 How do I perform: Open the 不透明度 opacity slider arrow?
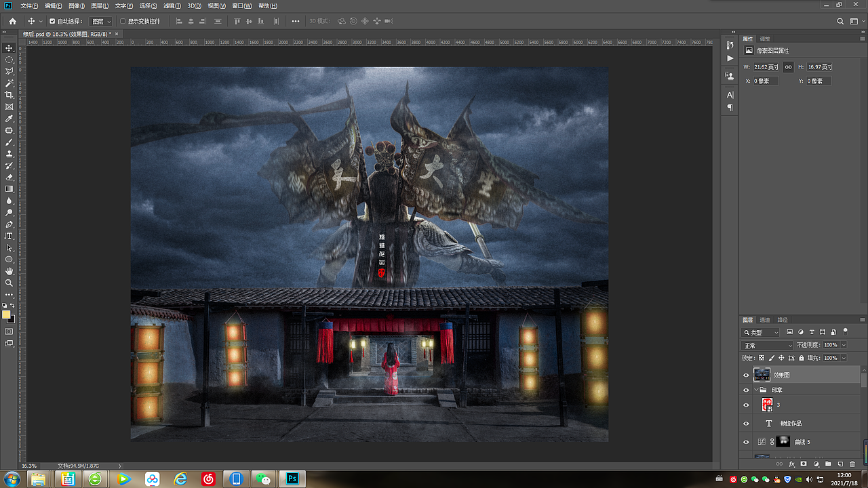click(844, 346)
